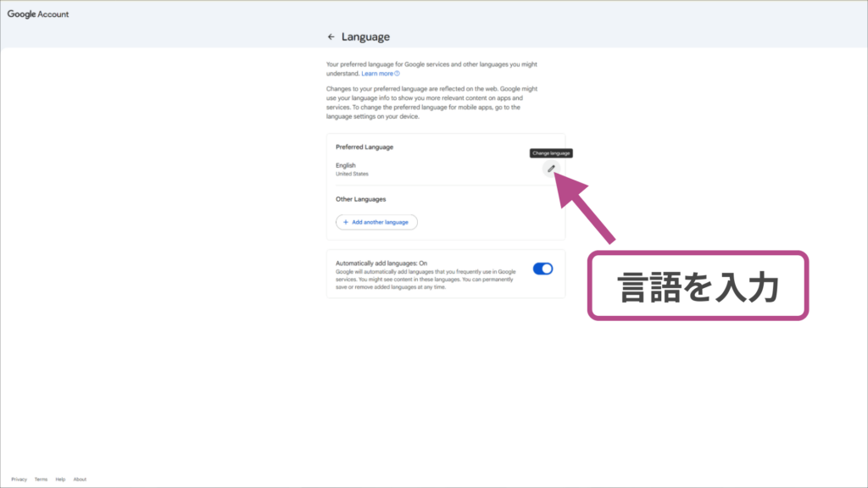Click the Preferred Language section heading
Viewport: 868px width, 488px height.
[x=364, y=147]
